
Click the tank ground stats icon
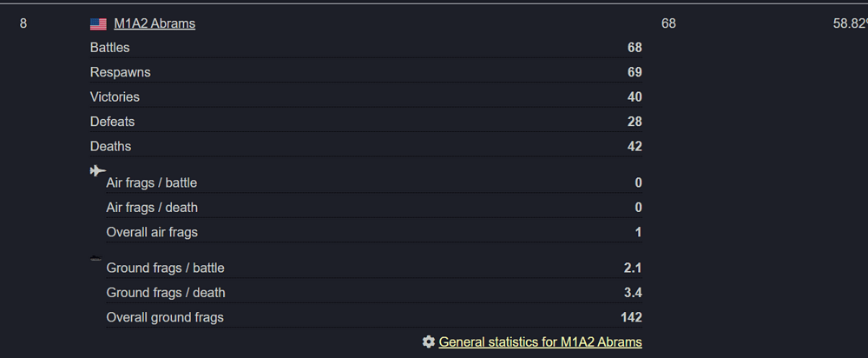pyautogui.click(x=95, y=258)
